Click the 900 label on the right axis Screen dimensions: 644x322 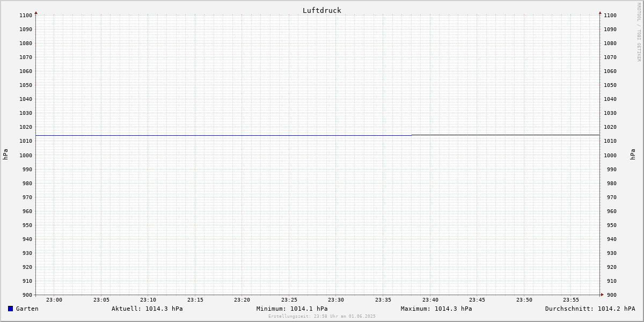click(x=611, y=295)
